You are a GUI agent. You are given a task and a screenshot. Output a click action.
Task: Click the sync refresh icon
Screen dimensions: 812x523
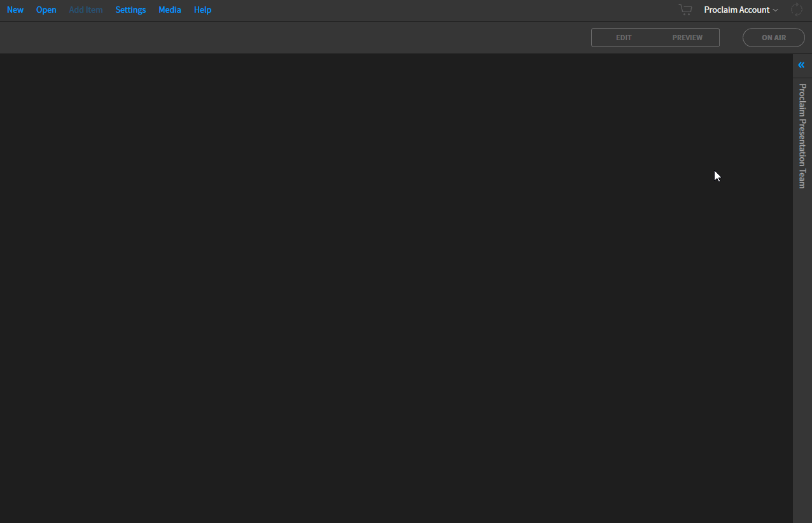(796, 10)
